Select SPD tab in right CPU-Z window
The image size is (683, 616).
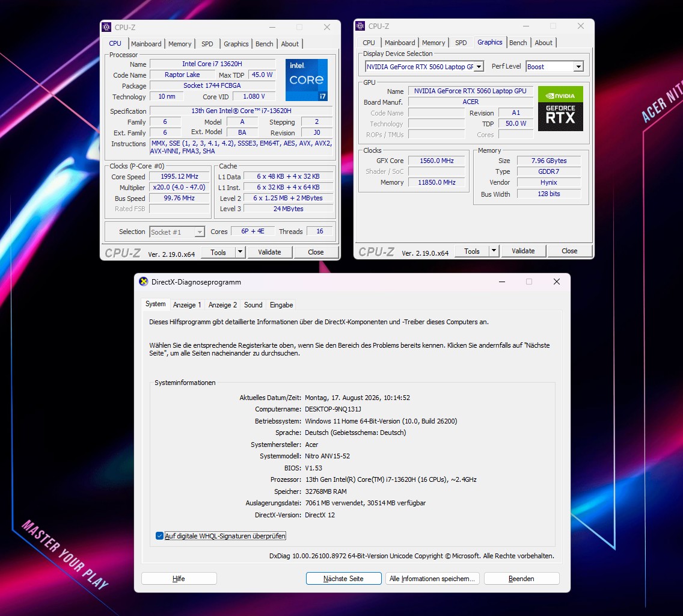pyautogui.click(x=461, y=43)
